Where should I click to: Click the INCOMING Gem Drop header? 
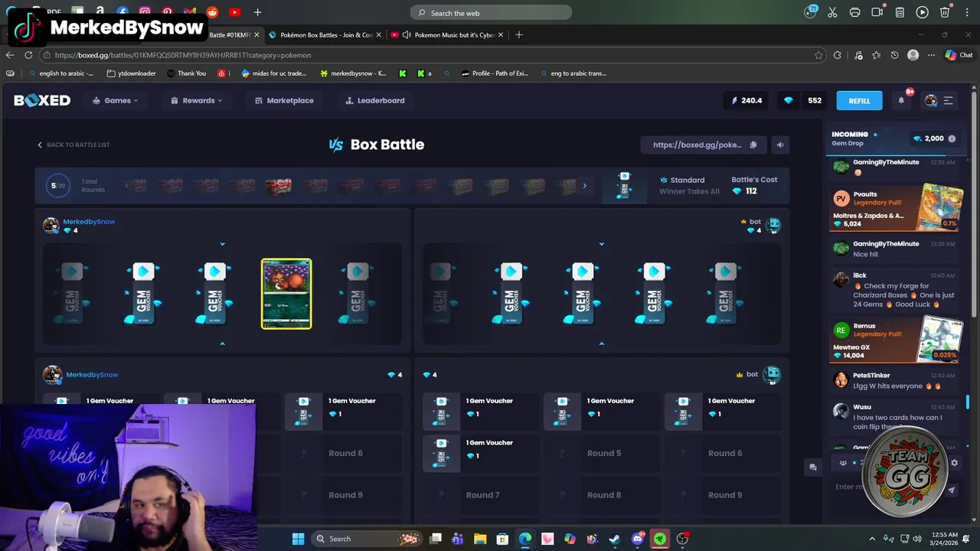click(x=850, y=139)
